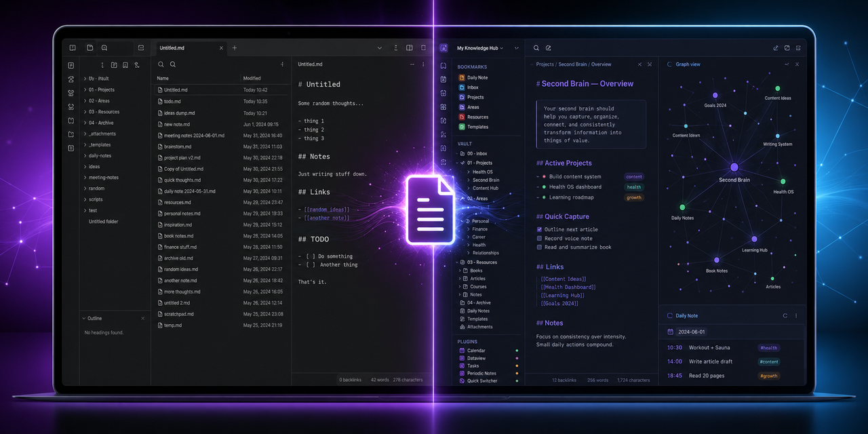Image resolution: width=868 pixels, height=434 pixels.
Task: Click calendar icon beside 2024-06-01
Action: coord(671,332)
